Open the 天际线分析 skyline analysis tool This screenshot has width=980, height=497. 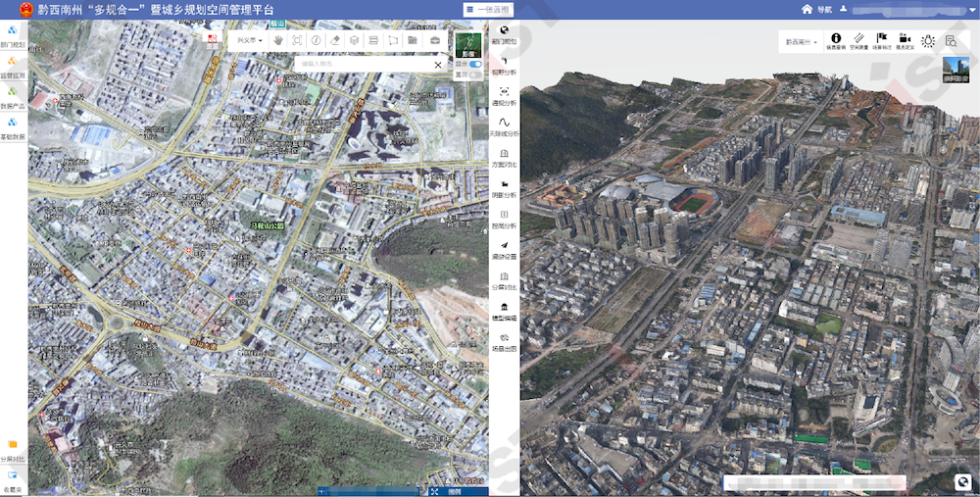click(x=504, y=124)
